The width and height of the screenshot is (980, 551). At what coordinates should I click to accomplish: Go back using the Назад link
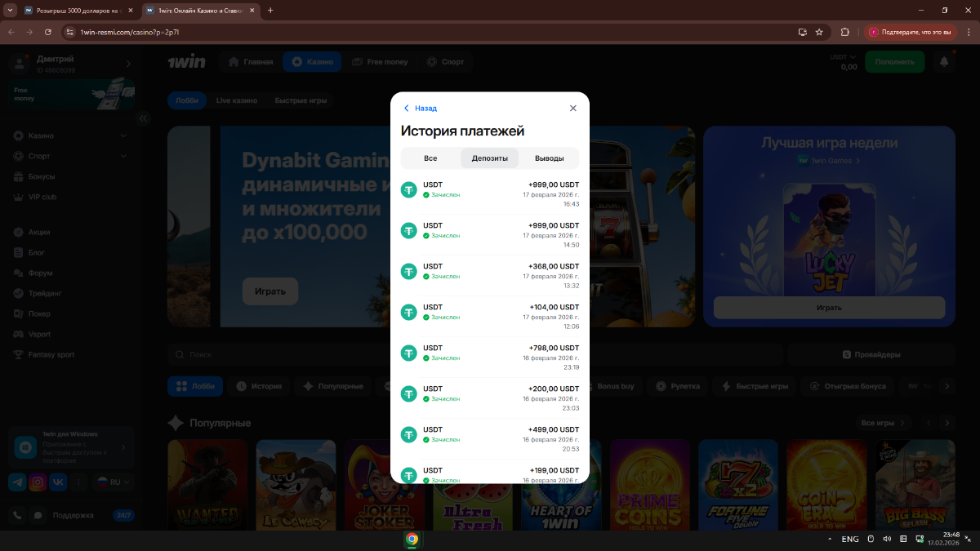click(x=421, y=108)
